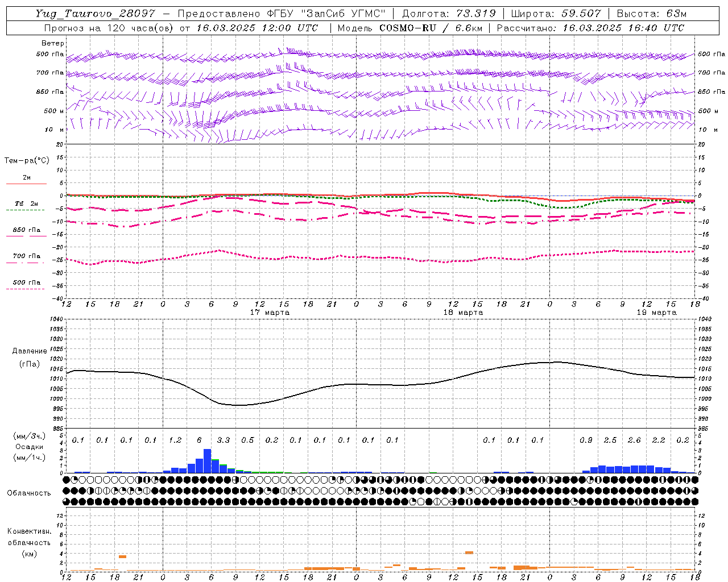Select the Облачность cloud cover label

tap(29, 493)
